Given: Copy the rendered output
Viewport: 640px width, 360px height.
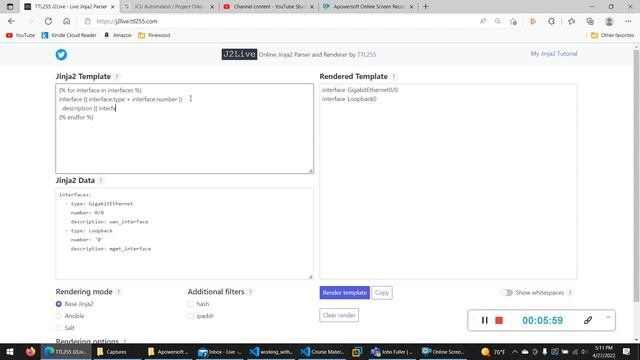Looking at the screenshot, I should 382,293.
